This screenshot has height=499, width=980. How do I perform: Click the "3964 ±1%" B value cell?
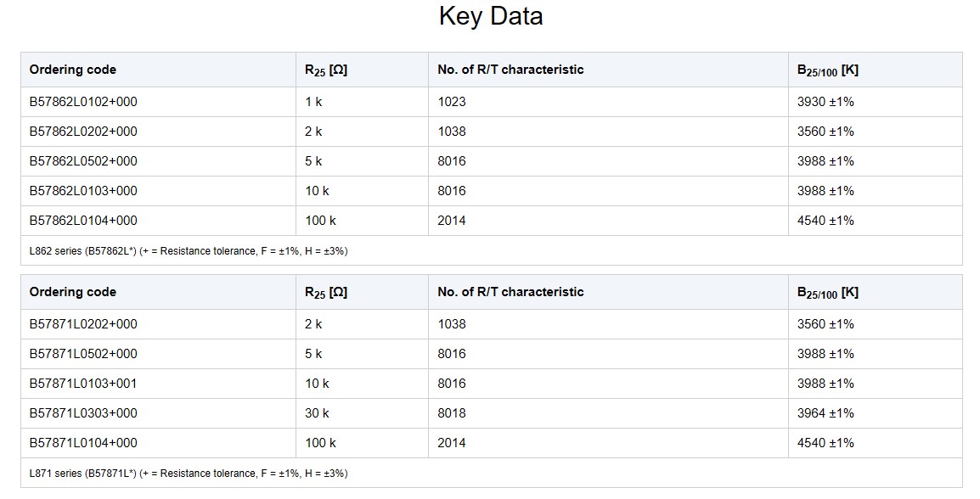(825, 413)
